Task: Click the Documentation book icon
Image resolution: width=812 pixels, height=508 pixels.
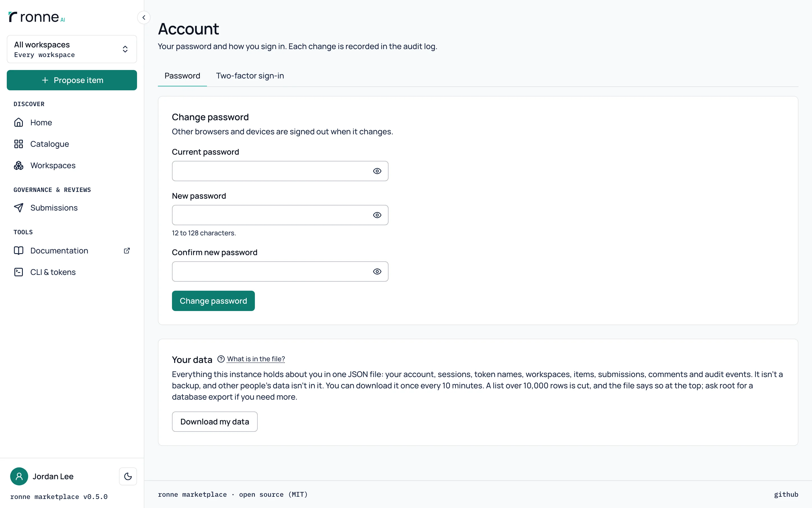Action: point(18,251)
